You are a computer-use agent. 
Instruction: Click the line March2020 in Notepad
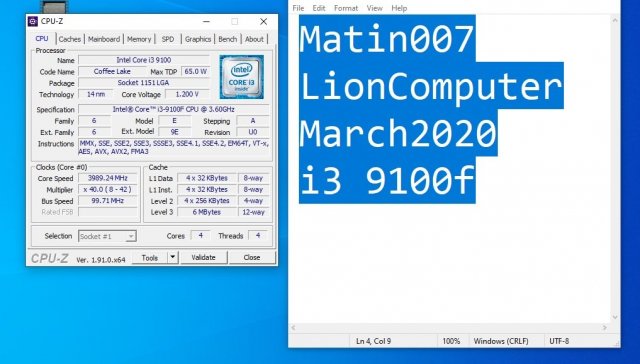(x=398, y=133)
